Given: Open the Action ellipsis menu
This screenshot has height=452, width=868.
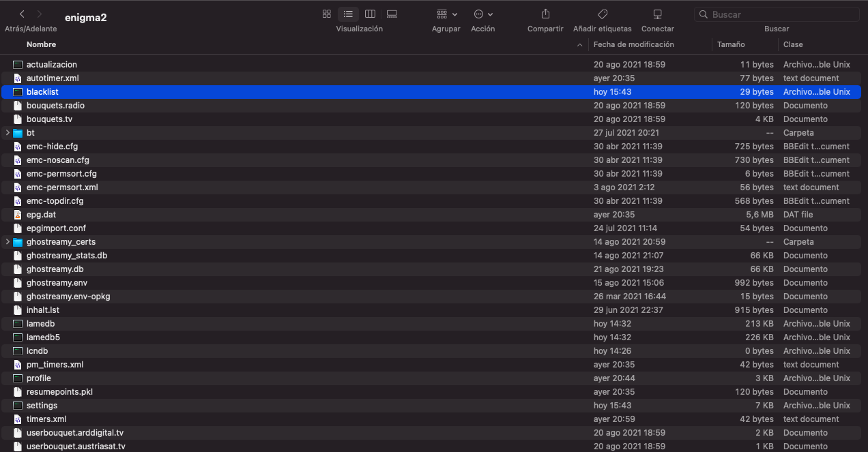Looking at the screenshot, I should [x=482, y=14].
